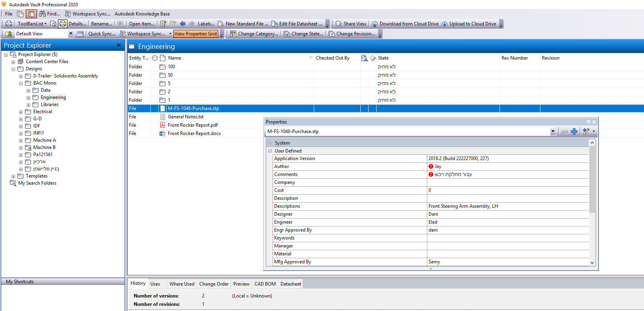Viewport: 644px width, 311px height.
Task: Collapse the BAC Mono tree node
Action: point(21,83)
